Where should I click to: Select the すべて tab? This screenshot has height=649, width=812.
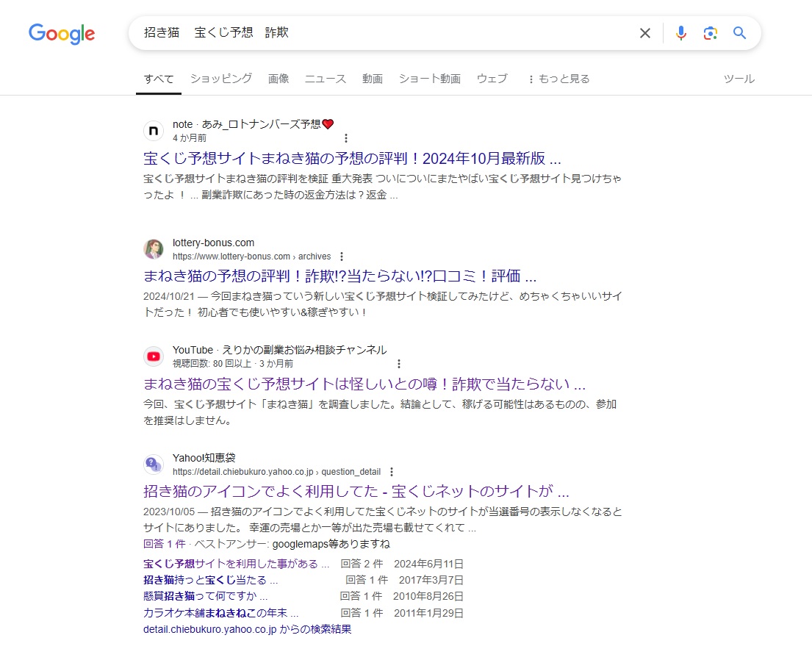point(159,79)
